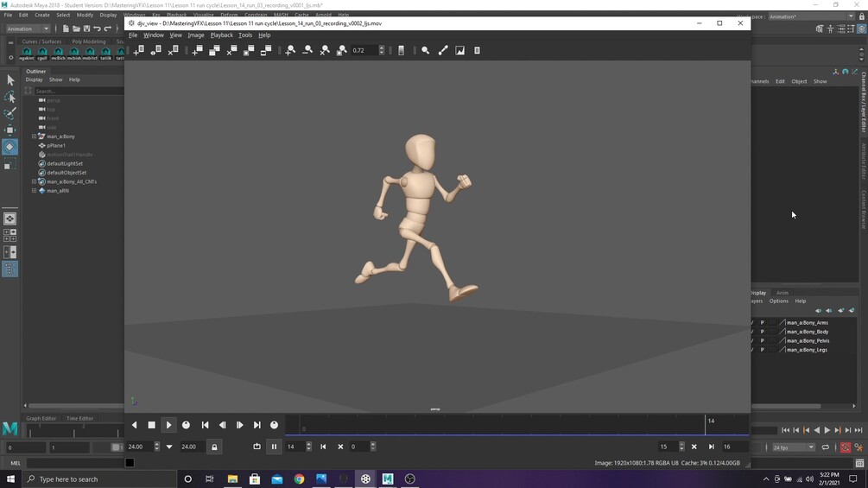
Task: Toggle playback flag of man_a:Bony_Pelvis layer
Action: coord(763,341)
